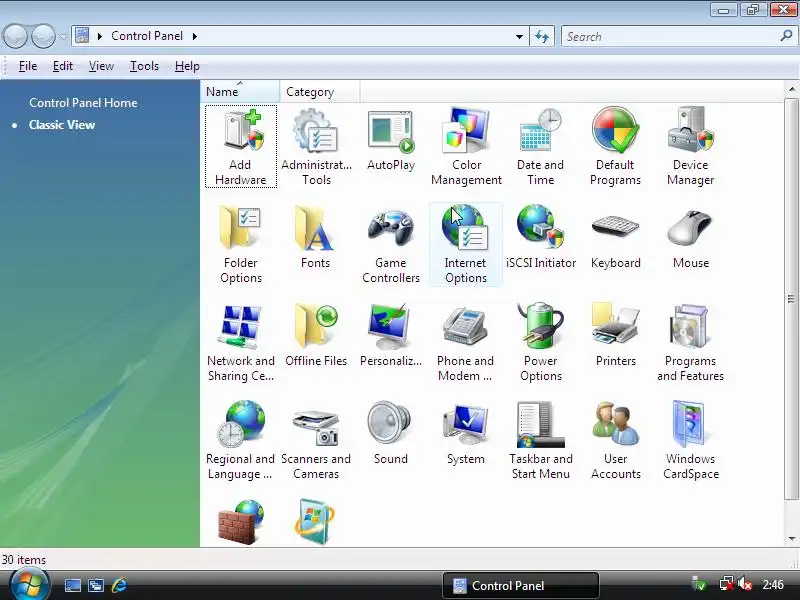Expand arrow before Control Panel breadcrumb
Image resolution: width=800 pixels, height=600 pixels.
(x=100, y=36)
